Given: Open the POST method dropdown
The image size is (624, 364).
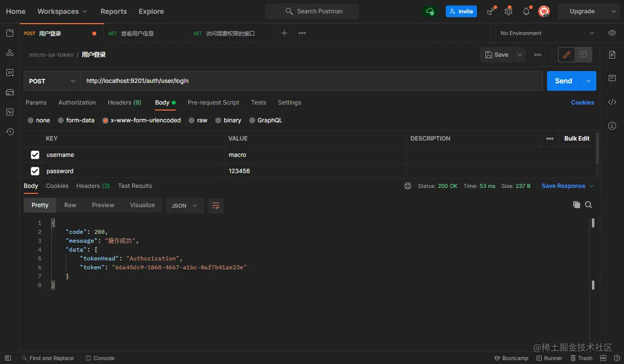Looking at the screenshot, I should point(52,81).
